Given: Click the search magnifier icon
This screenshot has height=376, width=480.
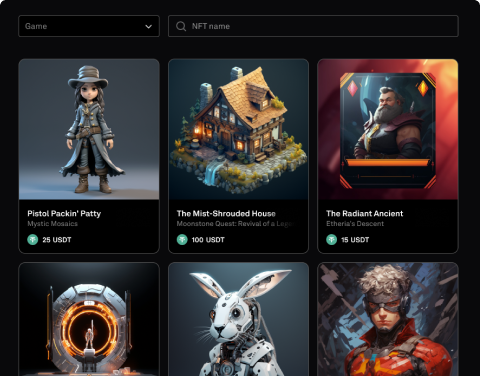Looking at the screenshot, I should click(181, 26).
